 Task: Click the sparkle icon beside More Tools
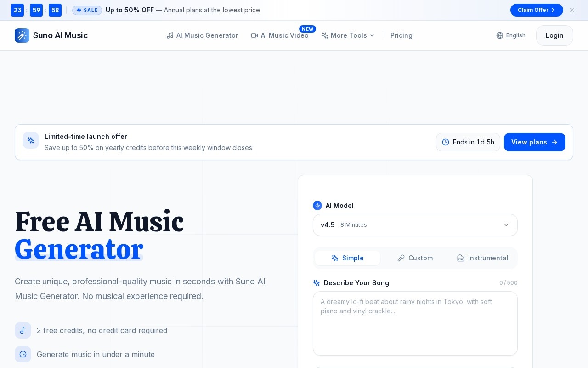click(325, 35)
